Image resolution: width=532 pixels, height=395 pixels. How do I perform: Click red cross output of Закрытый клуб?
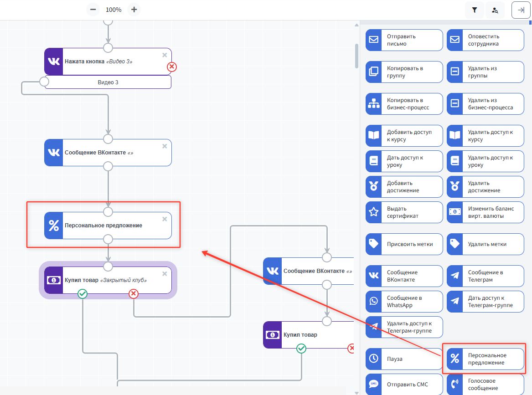134,294
